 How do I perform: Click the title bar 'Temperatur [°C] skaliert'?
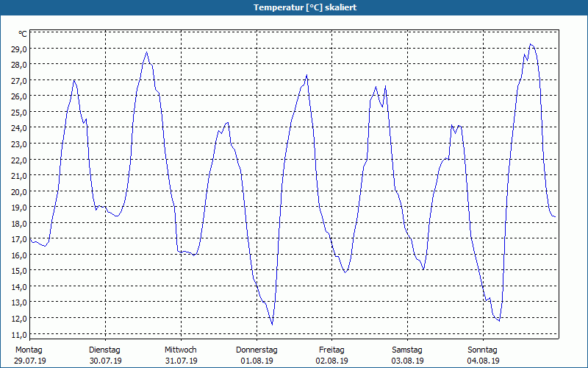[294, 7]
